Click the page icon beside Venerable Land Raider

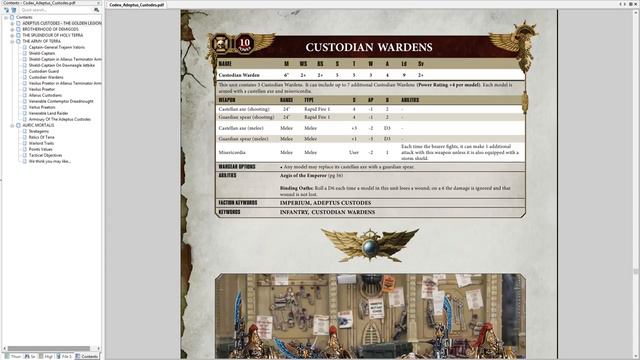point(24,113)
